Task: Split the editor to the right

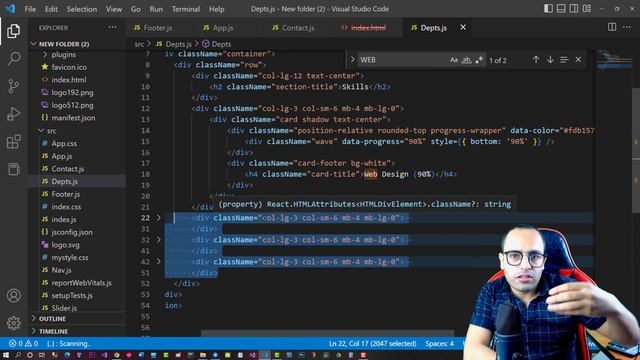Action: point(612,27)
